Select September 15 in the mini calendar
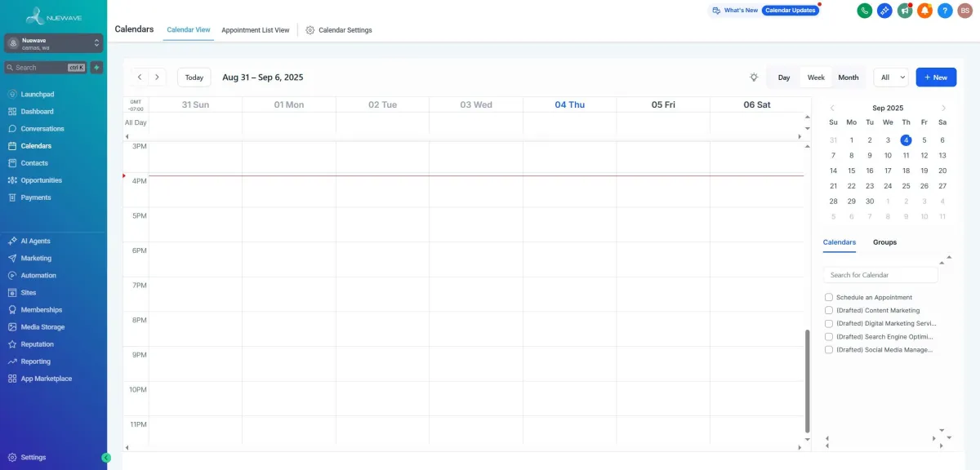 [852, 171]
